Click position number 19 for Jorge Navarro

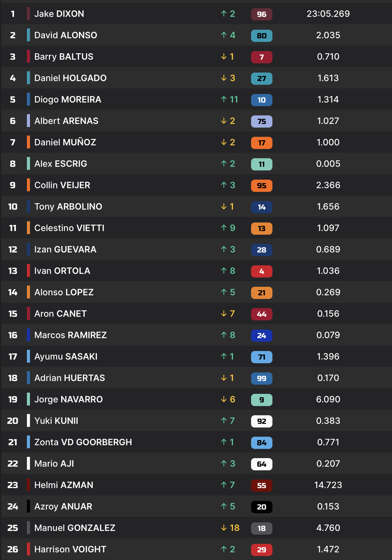13,399
